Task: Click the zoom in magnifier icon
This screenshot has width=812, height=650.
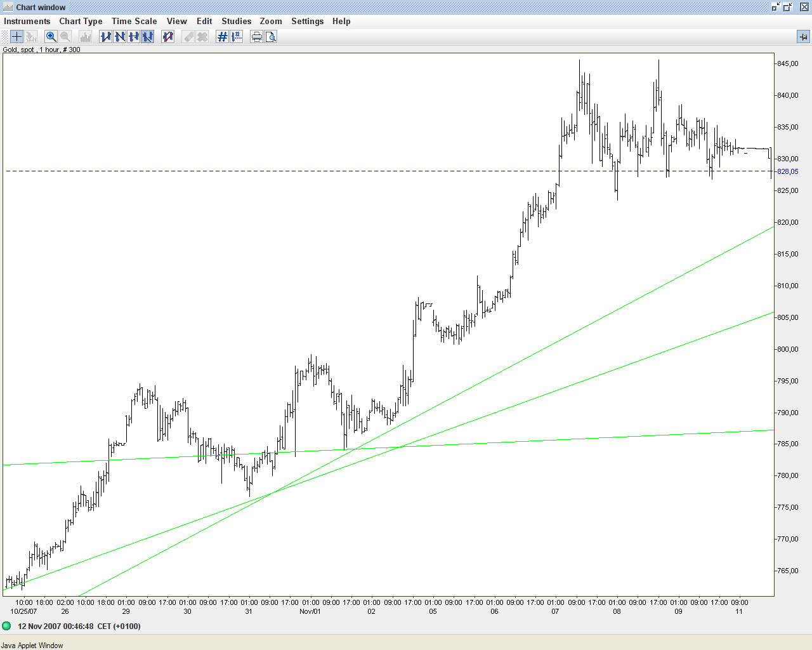Action: coord(51,37)
